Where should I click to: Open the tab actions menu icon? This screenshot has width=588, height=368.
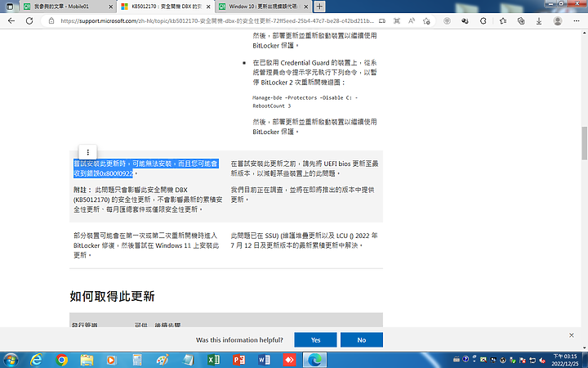(x=10, y=7)
